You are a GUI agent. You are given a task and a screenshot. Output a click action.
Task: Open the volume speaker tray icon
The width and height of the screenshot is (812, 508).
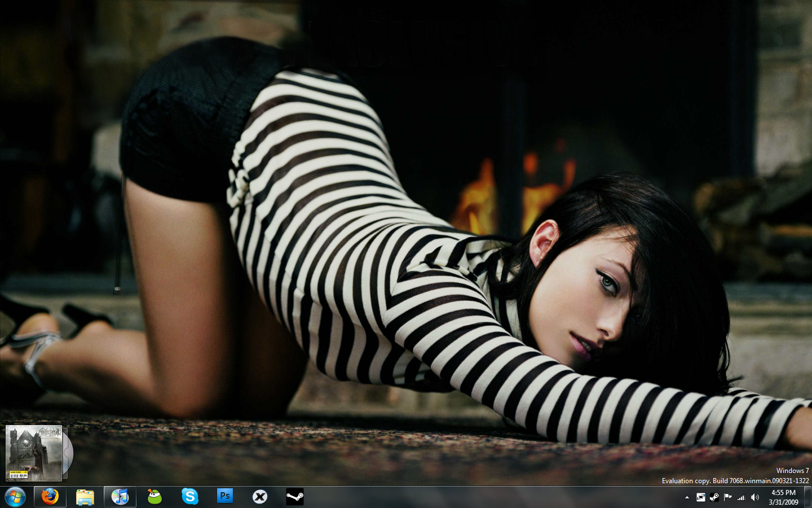point(755,497)
